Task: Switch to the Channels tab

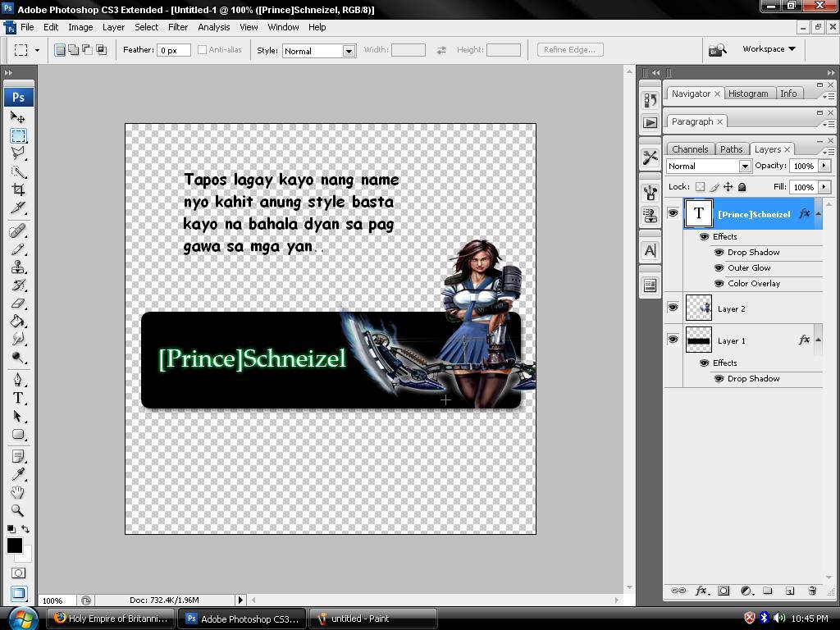Action: 690,149
